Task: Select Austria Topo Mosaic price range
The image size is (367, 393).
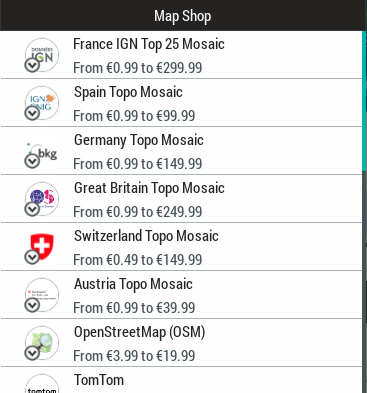Action: (x=134, y=308)
